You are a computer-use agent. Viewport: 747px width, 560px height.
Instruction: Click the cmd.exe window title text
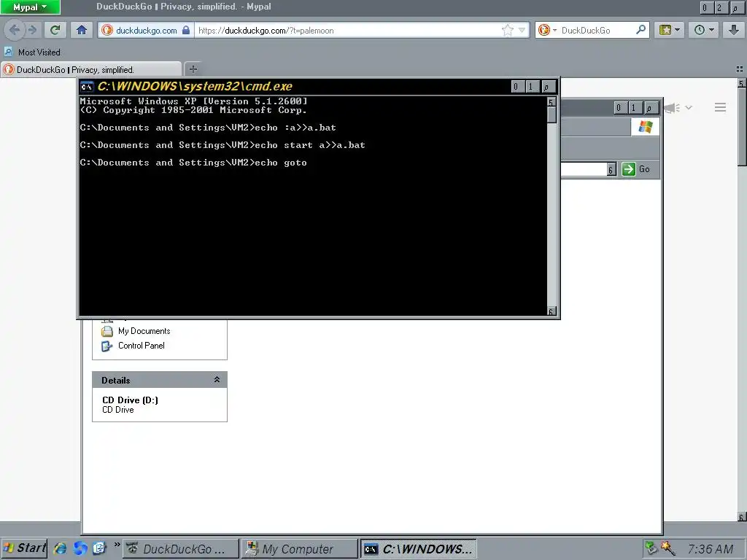195,86
